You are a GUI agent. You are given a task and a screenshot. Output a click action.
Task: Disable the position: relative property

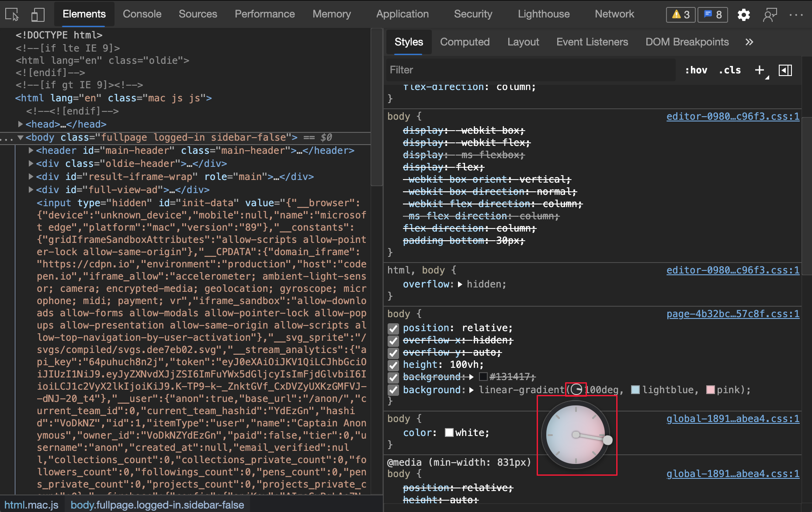tap(393, 328)
